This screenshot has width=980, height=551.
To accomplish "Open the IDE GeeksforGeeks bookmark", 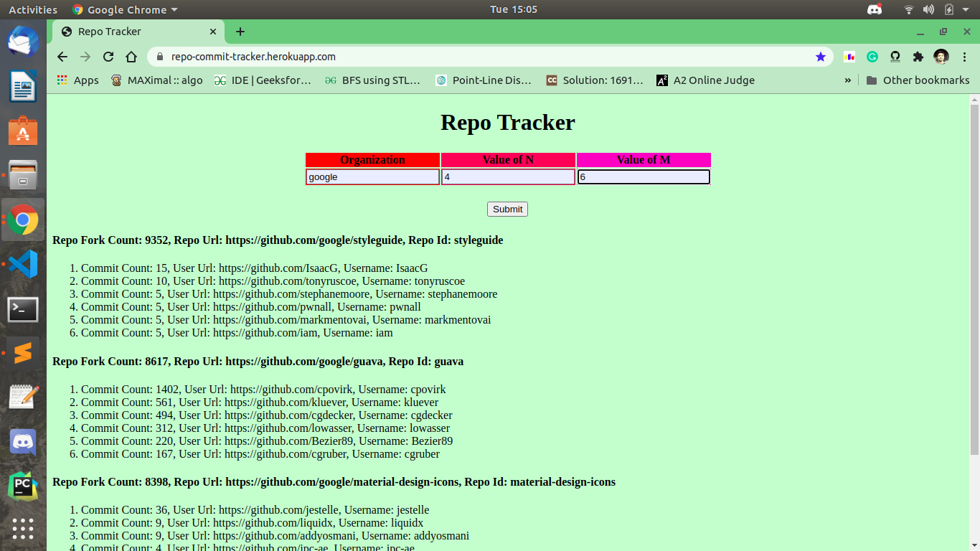I will coord(263,80).
